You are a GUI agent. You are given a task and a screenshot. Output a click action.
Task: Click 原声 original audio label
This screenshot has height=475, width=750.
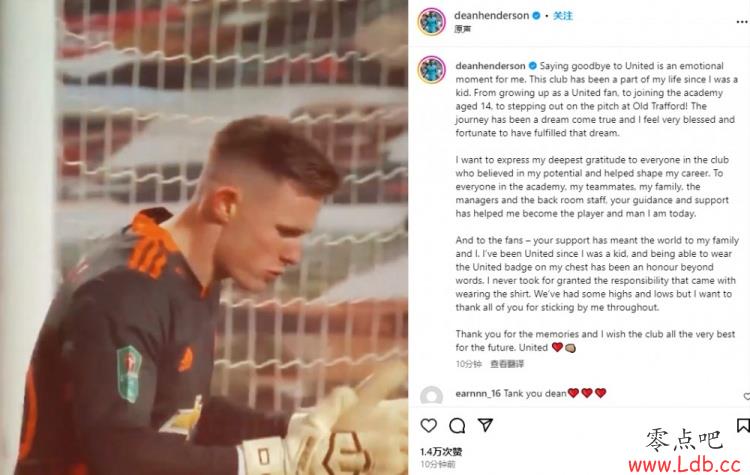(463, 29)
